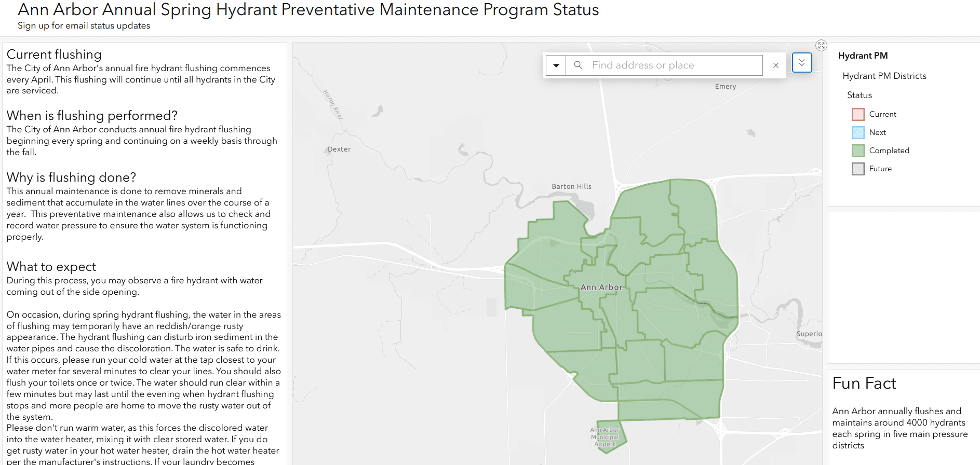Click the Next status legend swatch

tap(858, 132)
